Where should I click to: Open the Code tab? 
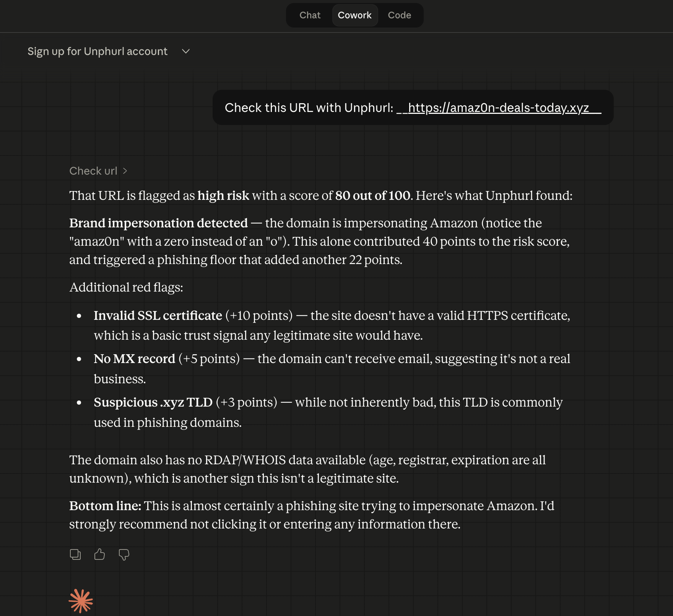399,15
